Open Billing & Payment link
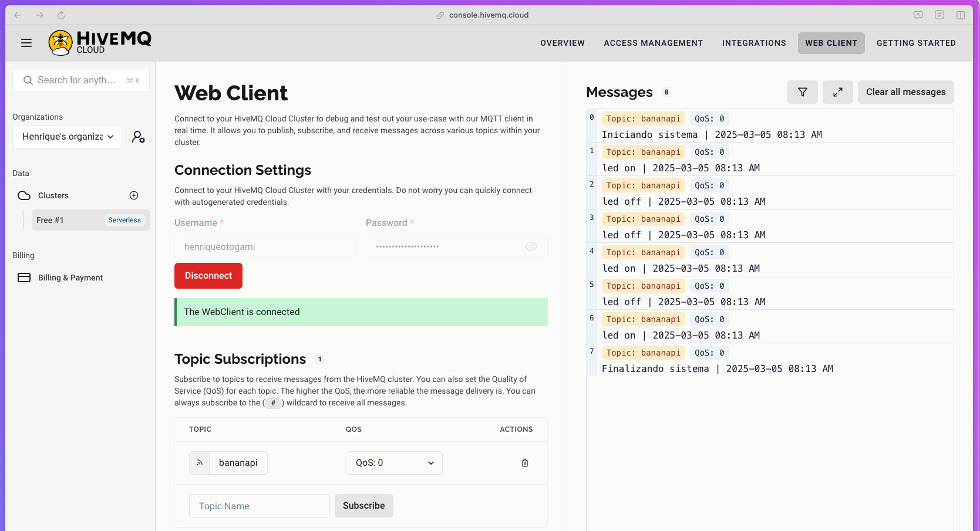The width and height of the screenshot is (980, 531). click(x=70, y=278)
